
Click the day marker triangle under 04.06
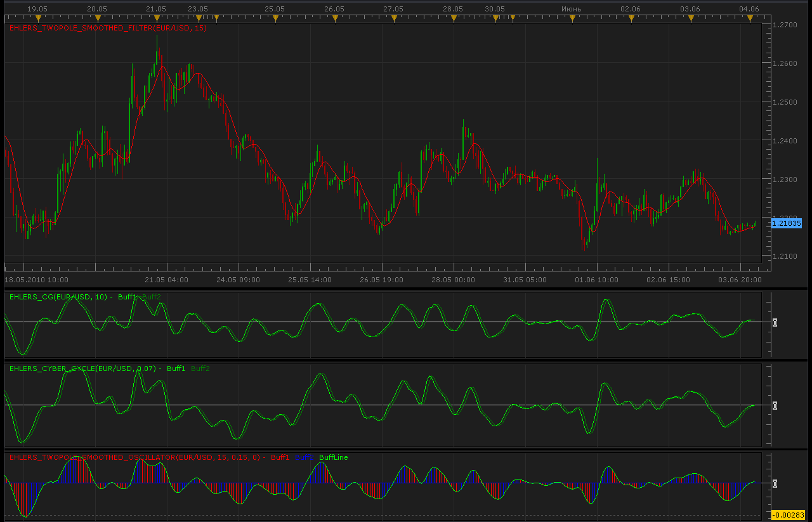[x=750, y=19]
